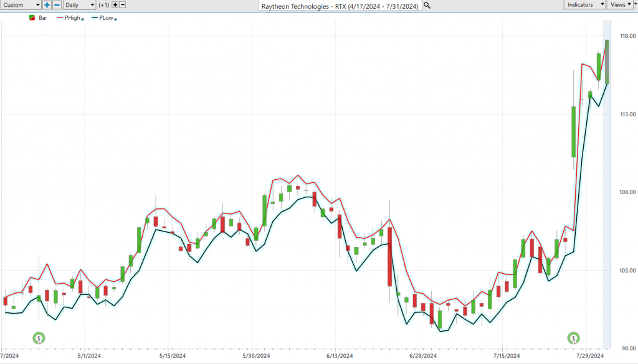The height and width of the screenshot is (364, 638).
Task: Click the right dollar-sign earnings marker
Action: pos(573,338)
